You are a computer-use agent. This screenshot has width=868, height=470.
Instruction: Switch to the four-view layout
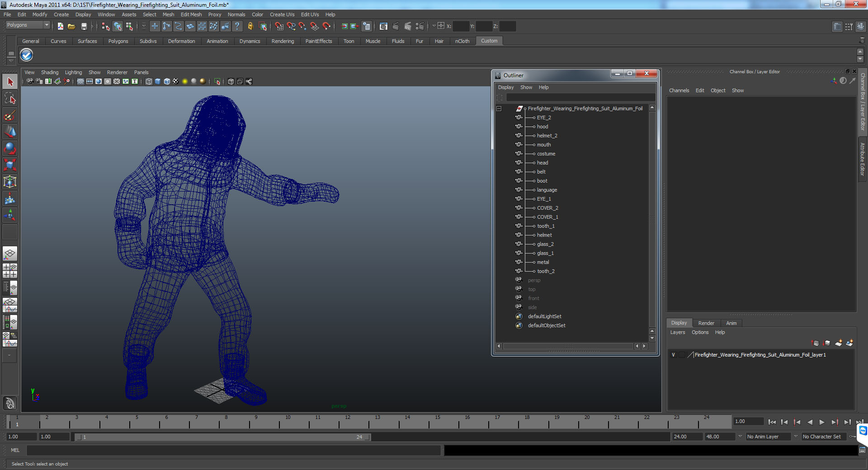[x=10, y=270]
